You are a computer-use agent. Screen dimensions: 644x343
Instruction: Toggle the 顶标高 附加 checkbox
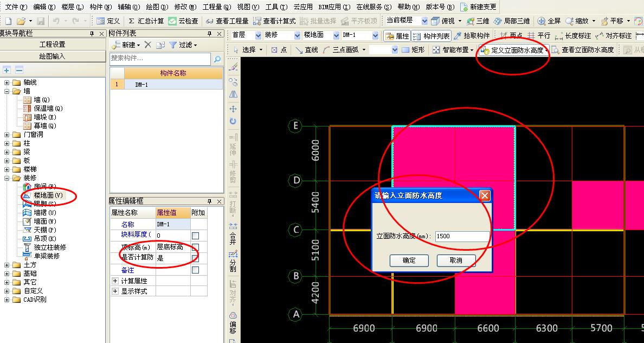[196, 247]
